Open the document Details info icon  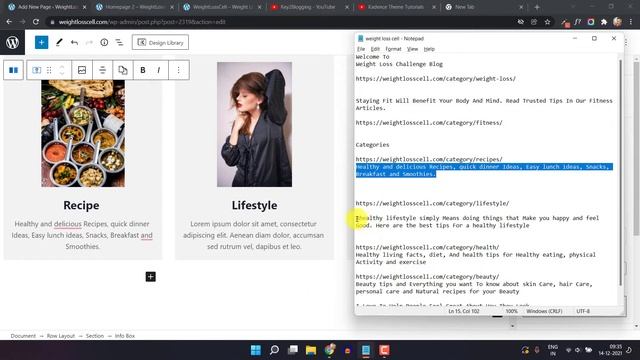(104, 42)
